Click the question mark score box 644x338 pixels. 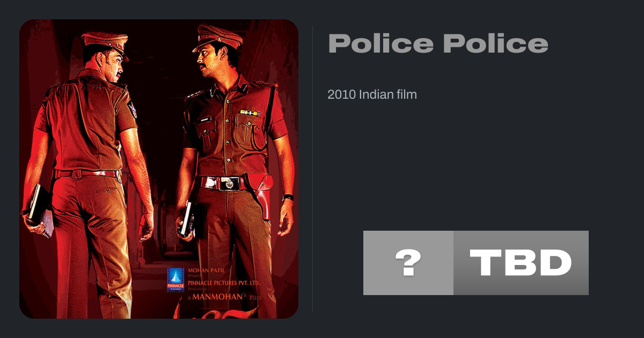point(408,263)
